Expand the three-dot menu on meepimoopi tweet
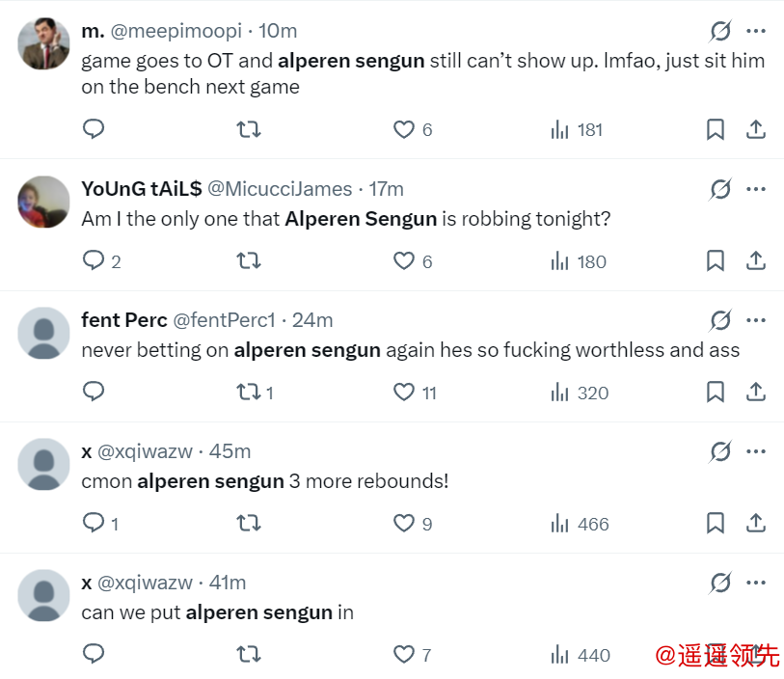 (x=756, y=31)
